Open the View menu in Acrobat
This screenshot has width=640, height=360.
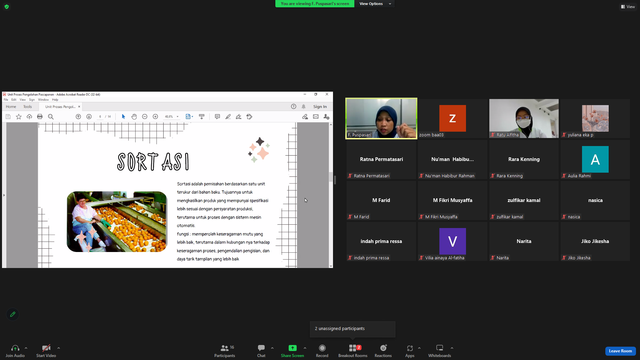(x=23, y=100)
